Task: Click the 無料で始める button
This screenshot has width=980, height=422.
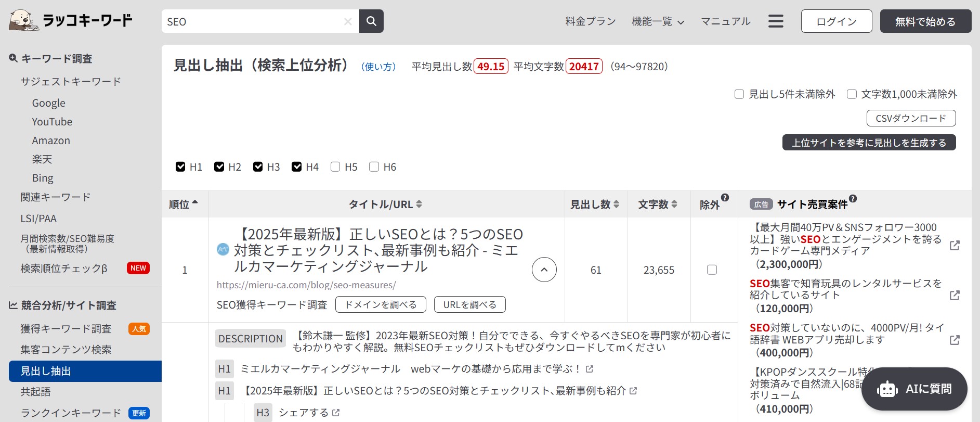Action: pyautogui.click(x=925, y=21)
